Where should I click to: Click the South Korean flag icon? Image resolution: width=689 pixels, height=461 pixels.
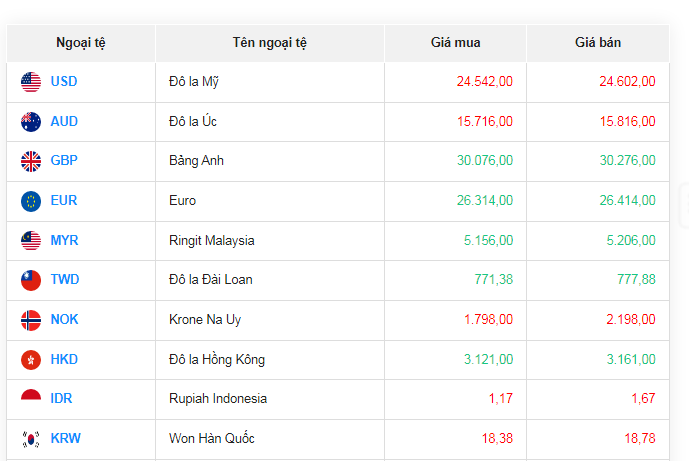click(x=31, y=439)
